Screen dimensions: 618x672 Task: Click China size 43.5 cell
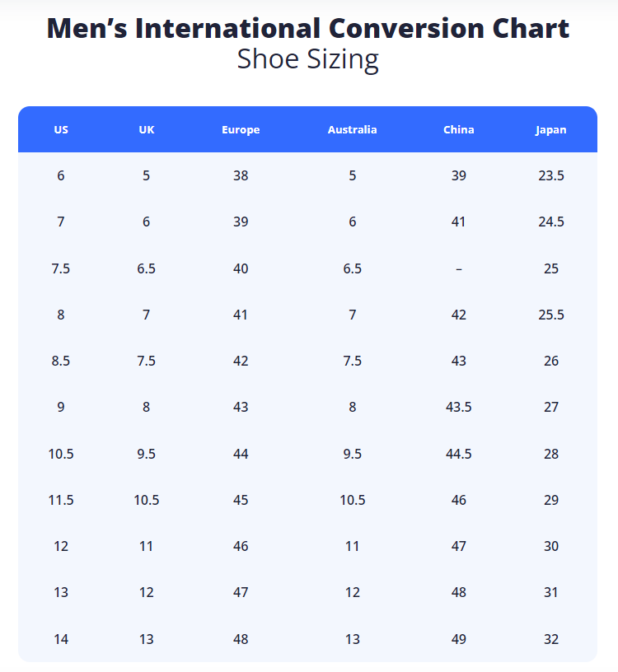point(458,407)
